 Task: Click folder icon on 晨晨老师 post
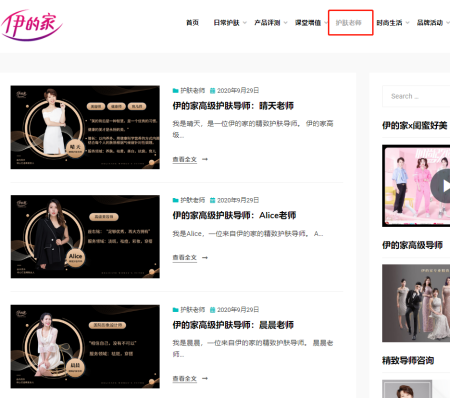(175, 310)
